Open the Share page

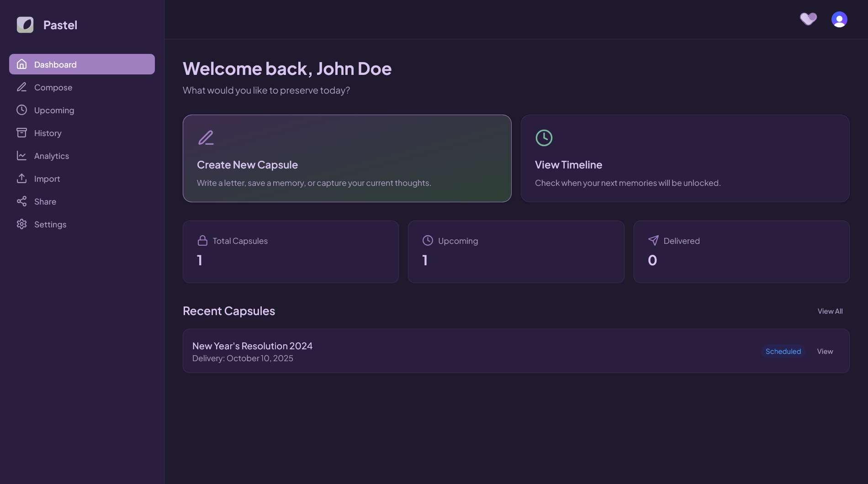pyautogui.click(x=45, y=201)
